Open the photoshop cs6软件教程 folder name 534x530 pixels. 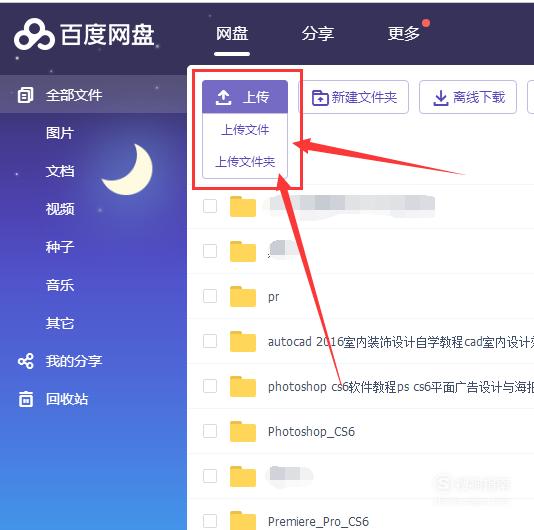[x=400, y=387]
